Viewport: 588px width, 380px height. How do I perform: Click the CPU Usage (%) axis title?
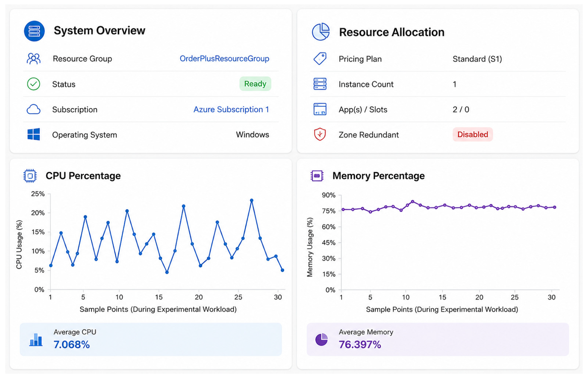coord(19,244)
